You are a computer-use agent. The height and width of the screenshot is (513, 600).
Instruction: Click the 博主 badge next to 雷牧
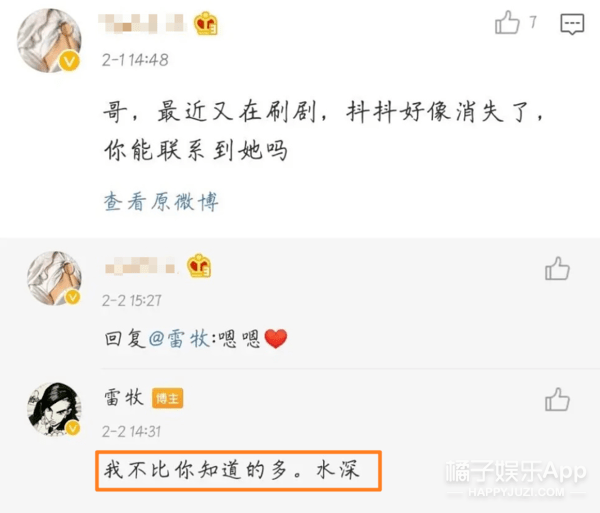coord(167,398)
